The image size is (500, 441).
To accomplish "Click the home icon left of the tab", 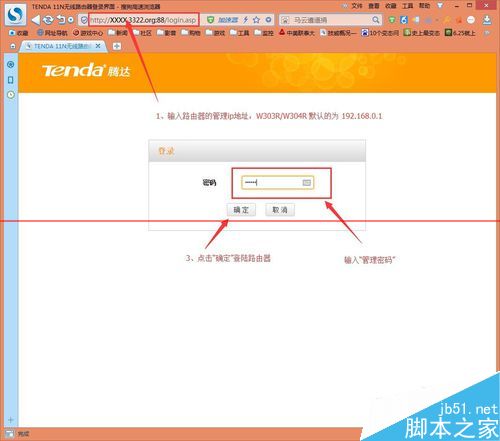I will coord(13,46).
